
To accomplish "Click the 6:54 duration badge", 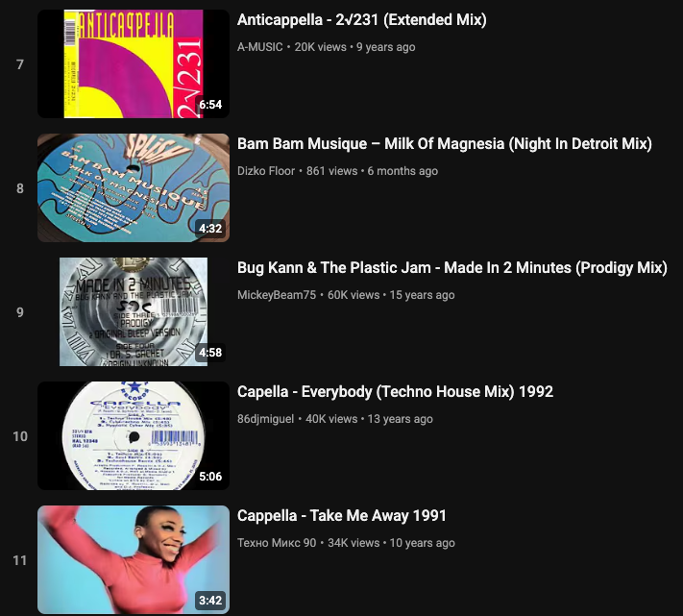I will (x=210, y=105).
